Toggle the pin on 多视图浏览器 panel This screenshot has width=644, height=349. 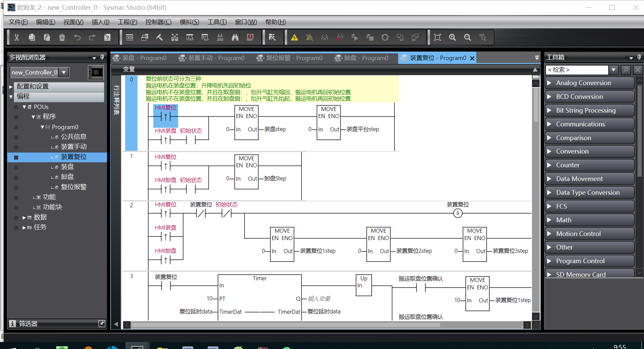click(x=102, y=57)
